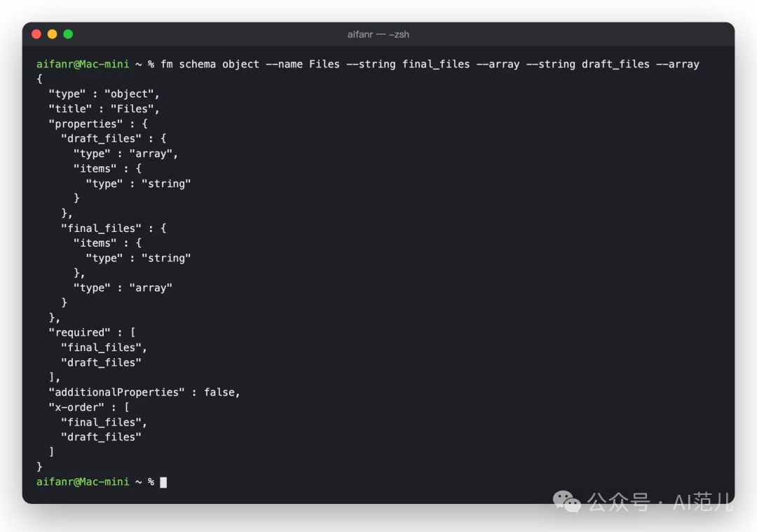Image resolution: width=757 pixels, height=532 pixels.
Task: Click "final_files" entry under "x-order"
Action: point(104,422)
